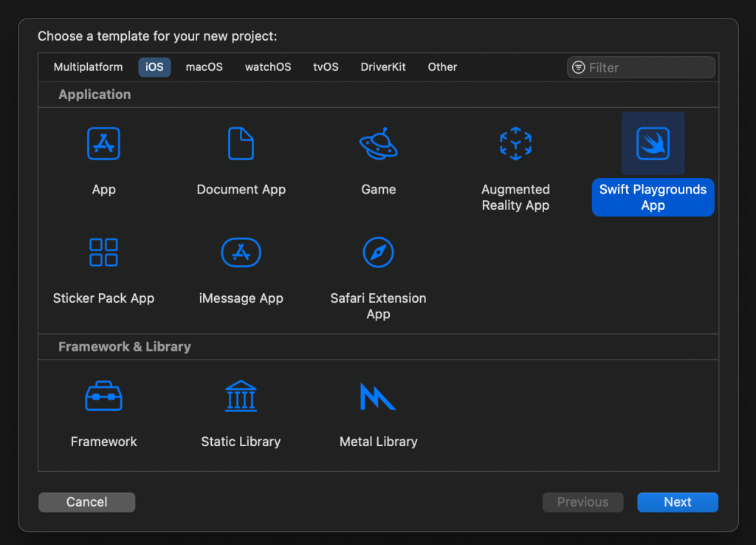756x545 pixels.
Task: Click the "Framework" template label
Action: coord(103,442)
